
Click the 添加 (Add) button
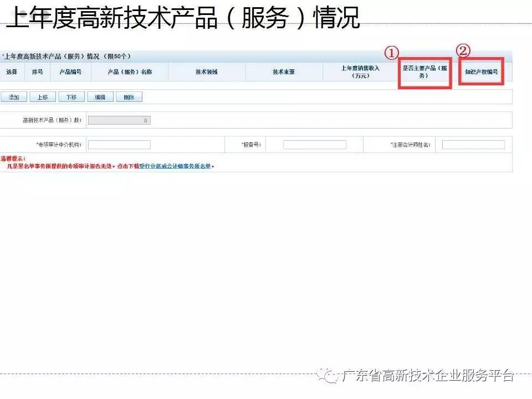pos(14,97)
